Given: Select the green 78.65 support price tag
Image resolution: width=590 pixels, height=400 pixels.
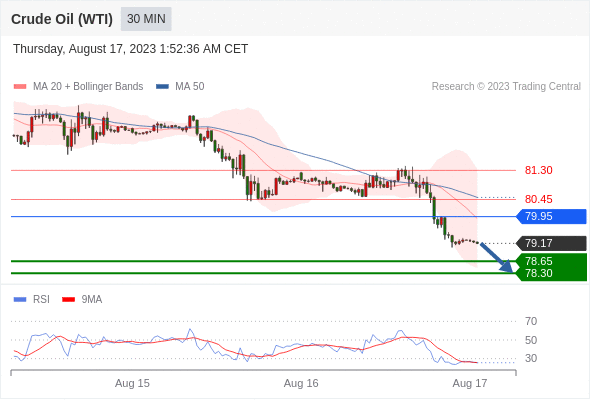Looking at the screenshot, I should coord(551,260).
